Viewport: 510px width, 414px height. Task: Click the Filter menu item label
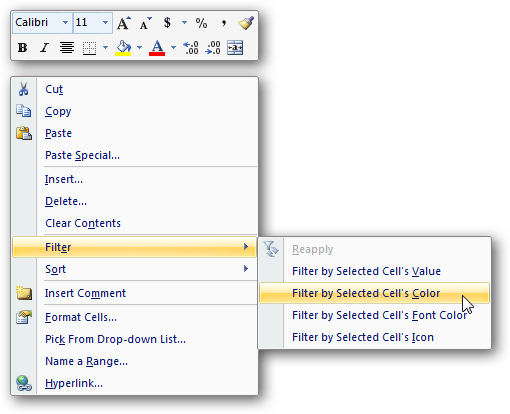point(58,247)
